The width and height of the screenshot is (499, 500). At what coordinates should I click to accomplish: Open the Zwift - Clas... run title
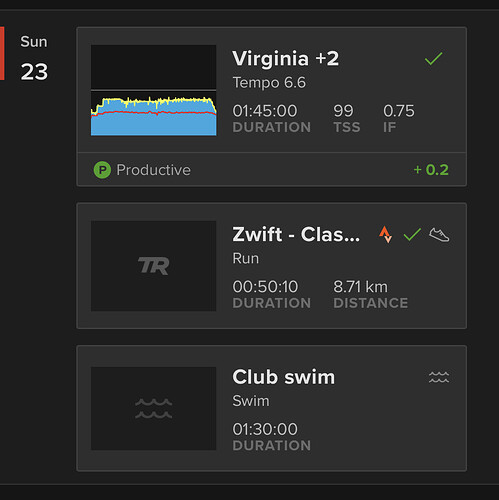point(296,234)
